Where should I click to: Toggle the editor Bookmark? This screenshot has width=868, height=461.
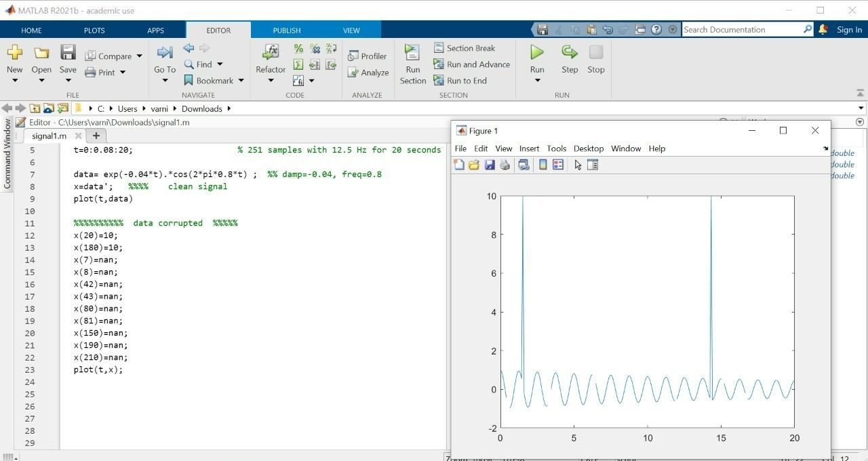coord(189,80)
